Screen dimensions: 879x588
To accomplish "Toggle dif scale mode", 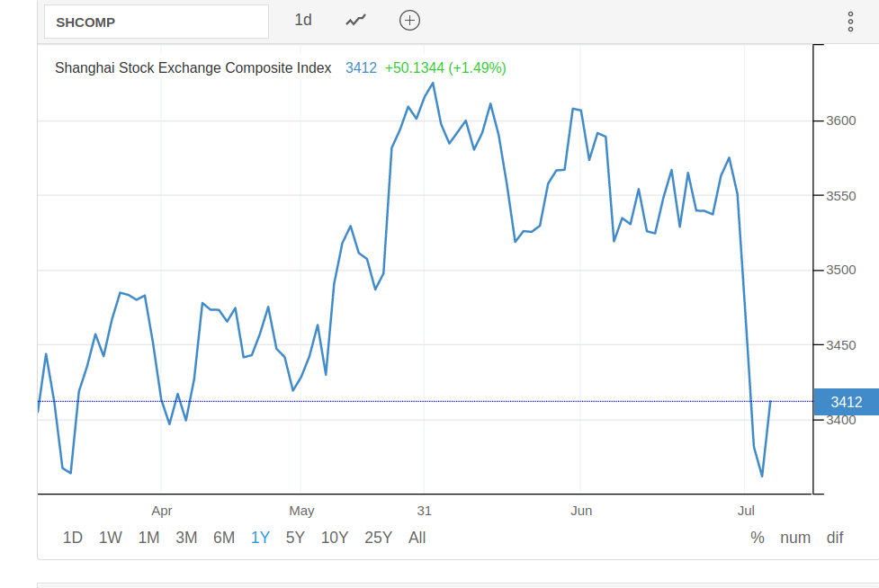I will pos(835,538).
